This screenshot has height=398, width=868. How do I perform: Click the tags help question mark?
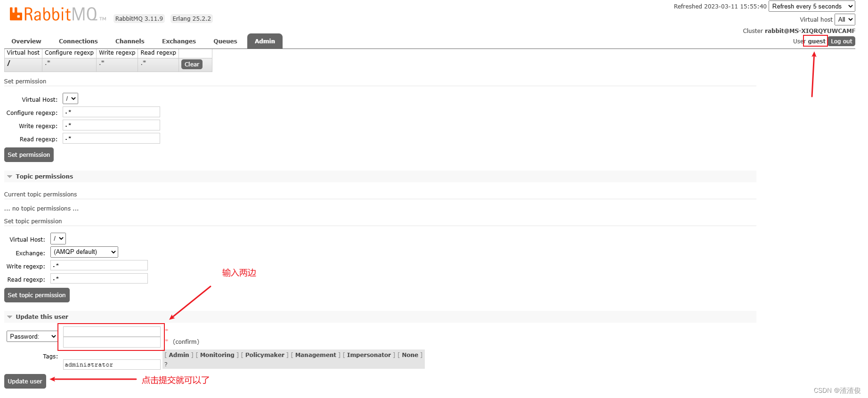pyautogui.click(x=166, y=365)
